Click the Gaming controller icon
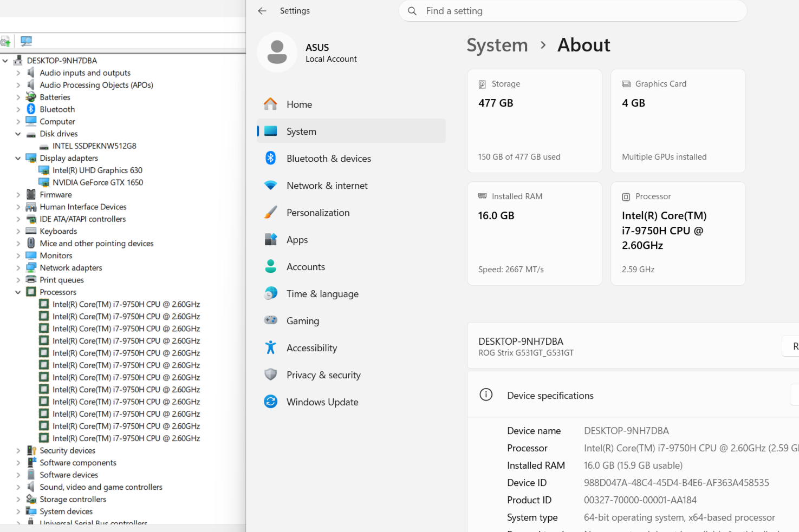799x532 pixels. tap(270, 320)
